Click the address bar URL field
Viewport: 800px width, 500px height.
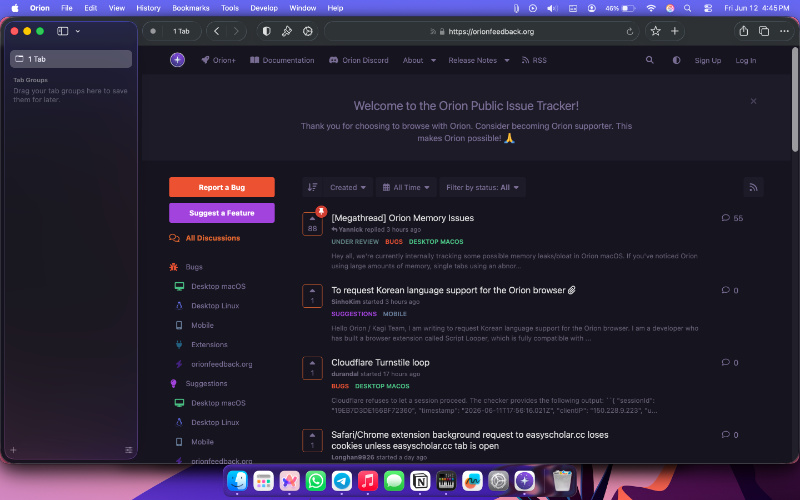point(482,32)
